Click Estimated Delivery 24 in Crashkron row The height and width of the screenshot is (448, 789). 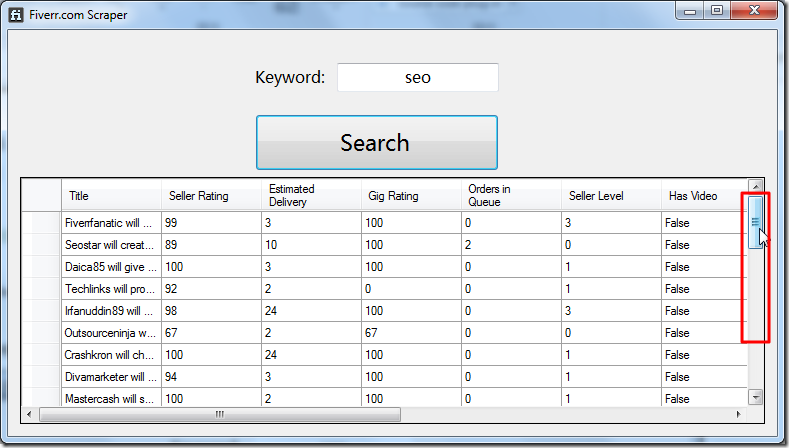tap(311, 355)
